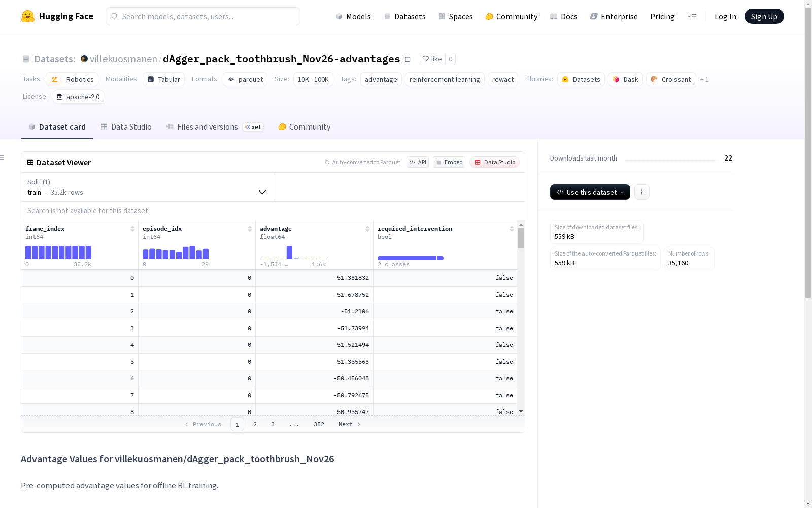The height and width of the screenshot is (508, 812).
Task: Switch to the dataset Community tab
Action: point(304,127)
